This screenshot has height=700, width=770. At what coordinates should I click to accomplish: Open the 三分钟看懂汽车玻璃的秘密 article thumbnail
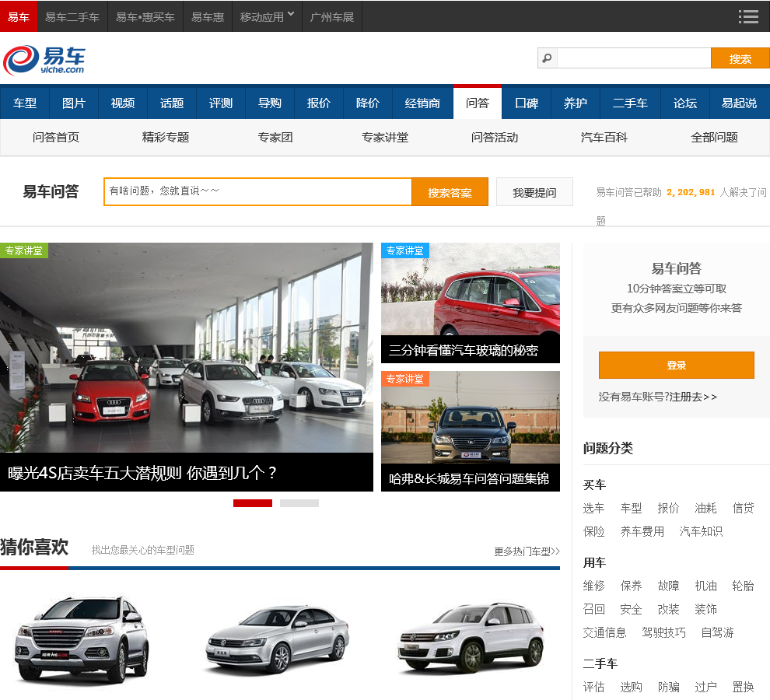point(471,303)
